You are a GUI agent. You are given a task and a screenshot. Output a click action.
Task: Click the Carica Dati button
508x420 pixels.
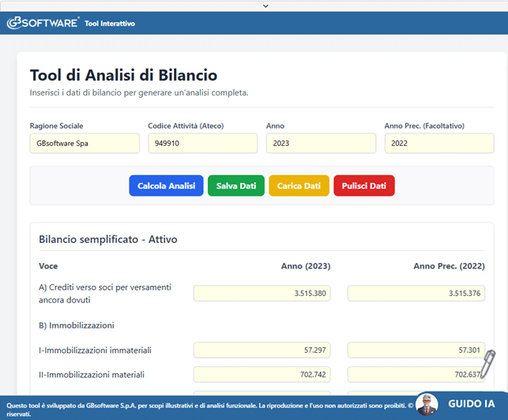[x=299, y=186]
